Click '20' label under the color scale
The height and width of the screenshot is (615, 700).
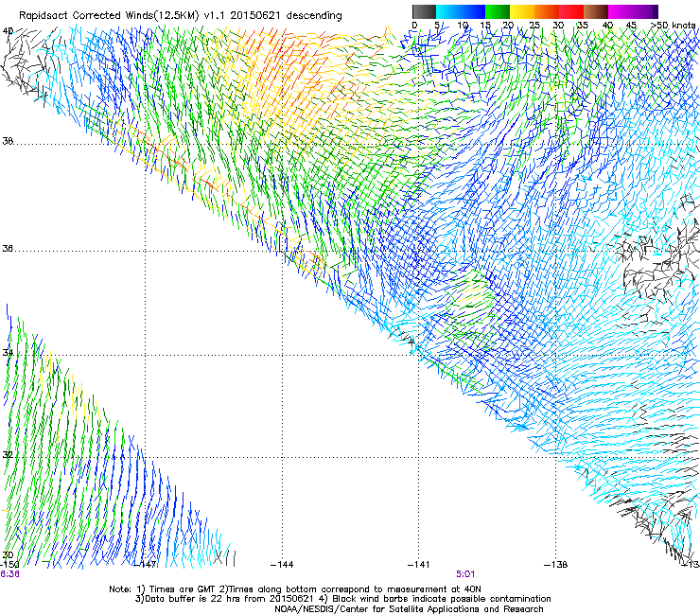click(x=508, y=25)
